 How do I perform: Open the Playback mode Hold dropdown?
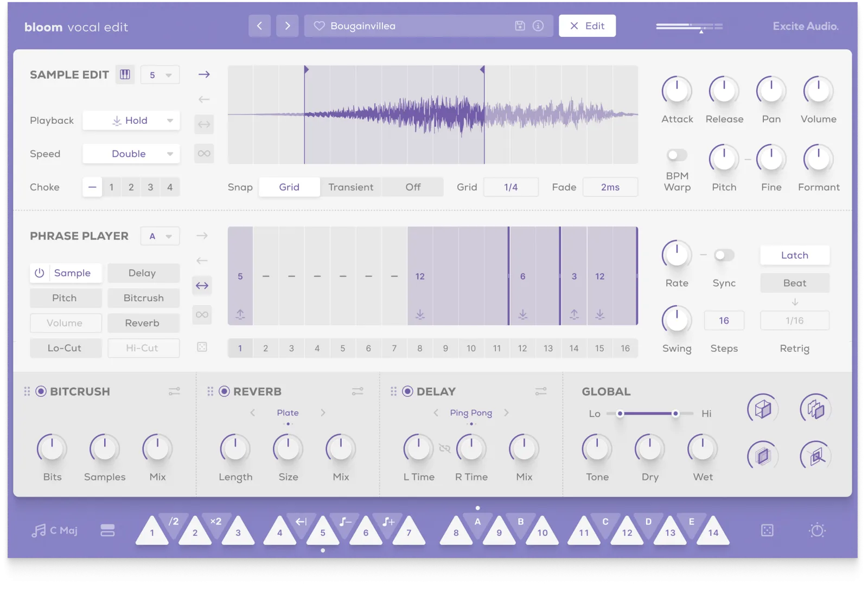point(131,120)
